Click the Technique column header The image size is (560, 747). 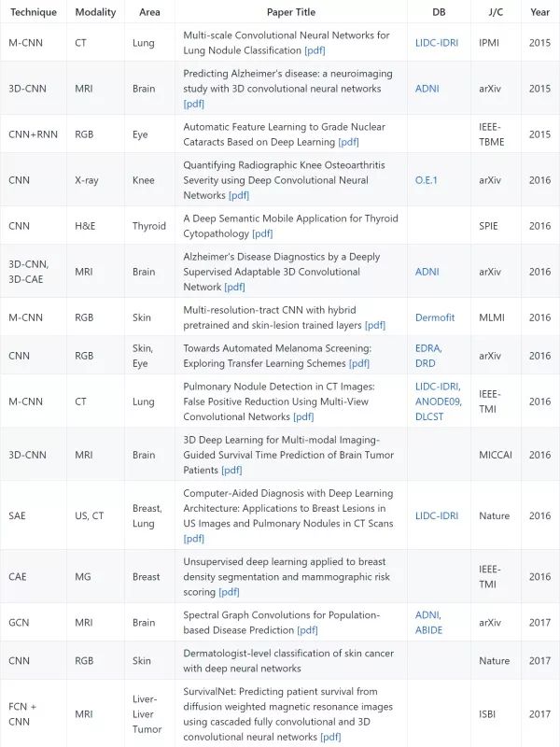click(34, 12)
